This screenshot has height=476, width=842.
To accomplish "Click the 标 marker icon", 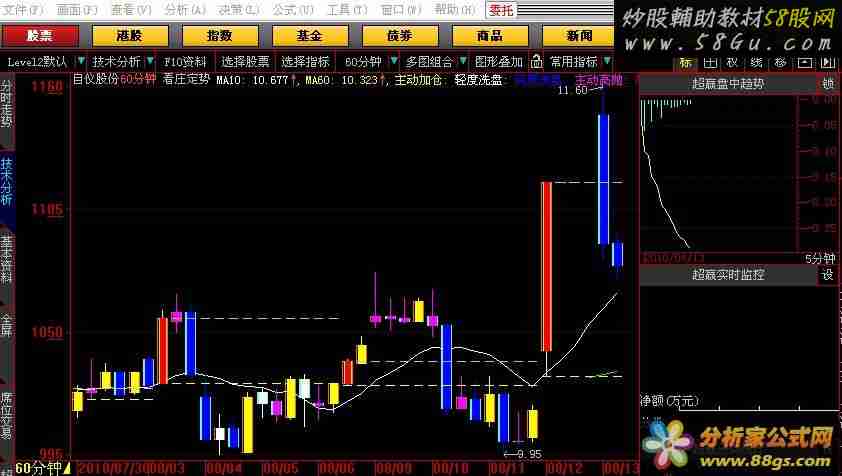I will pyautogui.click(x=686, y=63).
